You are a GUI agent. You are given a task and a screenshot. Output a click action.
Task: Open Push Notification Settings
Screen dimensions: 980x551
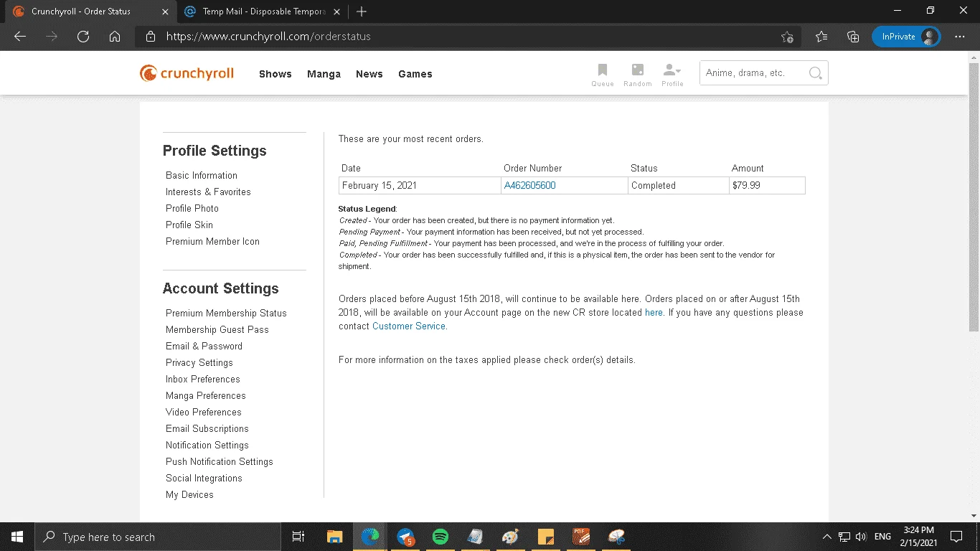[220, 461]
